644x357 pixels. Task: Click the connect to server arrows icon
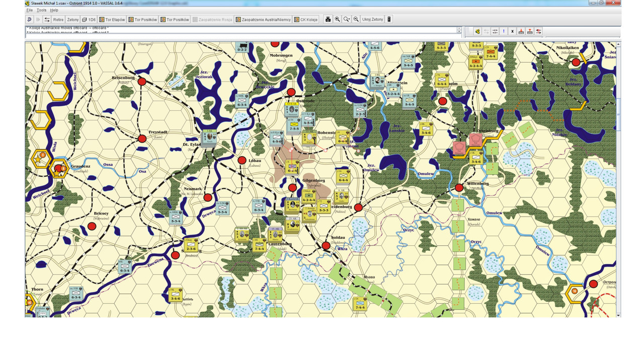pos(47,20)
